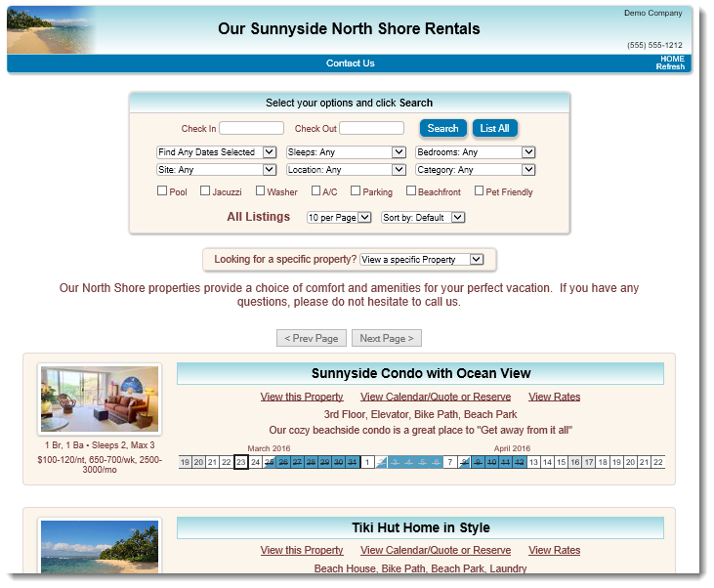The height and width of the screenshot is (588, 714).
Task: Click into the Check In date field
Action: [x=251, y=128]
